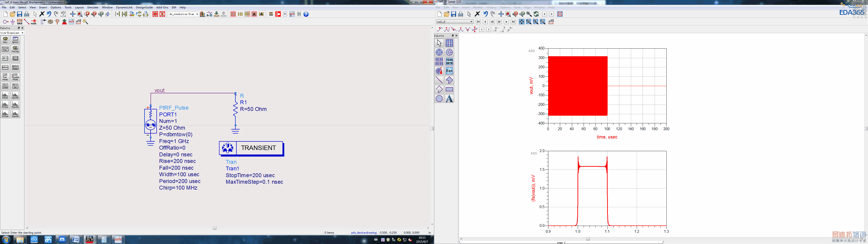Open the Simulate menu
The image size is (868, 244).
93,7
